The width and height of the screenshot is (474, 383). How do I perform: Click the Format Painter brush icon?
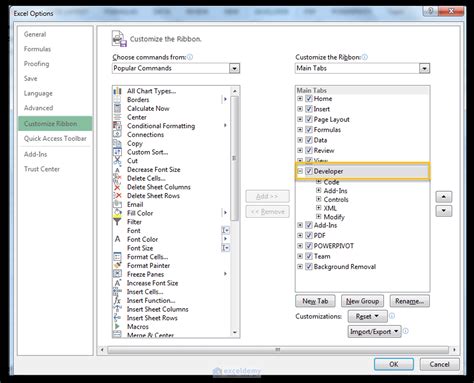click(x=117, y=265)
